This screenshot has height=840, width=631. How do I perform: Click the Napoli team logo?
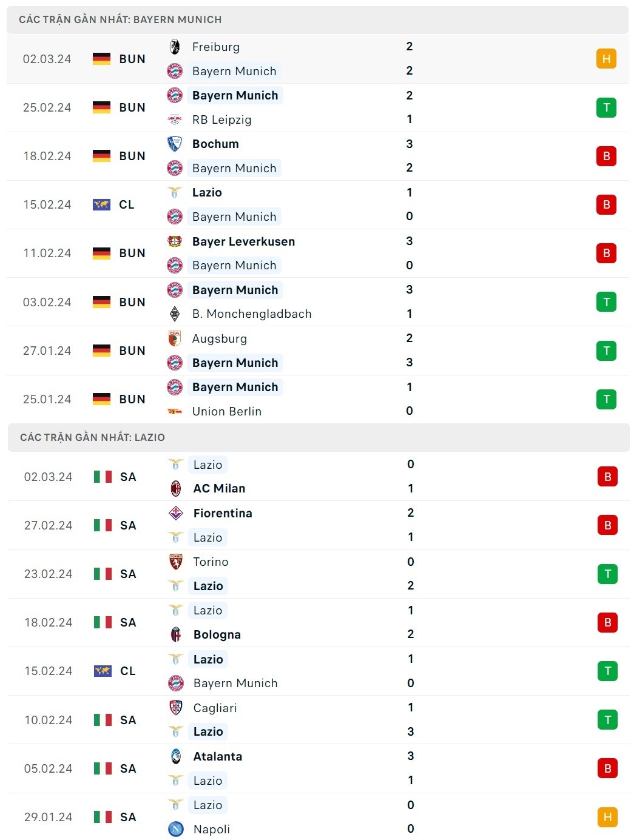pyautogui.click(x=176, y=829)
